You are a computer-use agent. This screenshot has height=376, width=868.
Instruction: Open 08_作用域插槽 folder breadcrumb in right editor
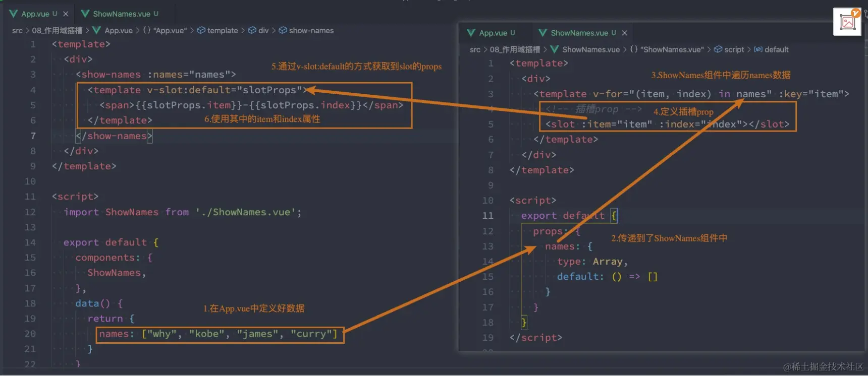point(515,49)
